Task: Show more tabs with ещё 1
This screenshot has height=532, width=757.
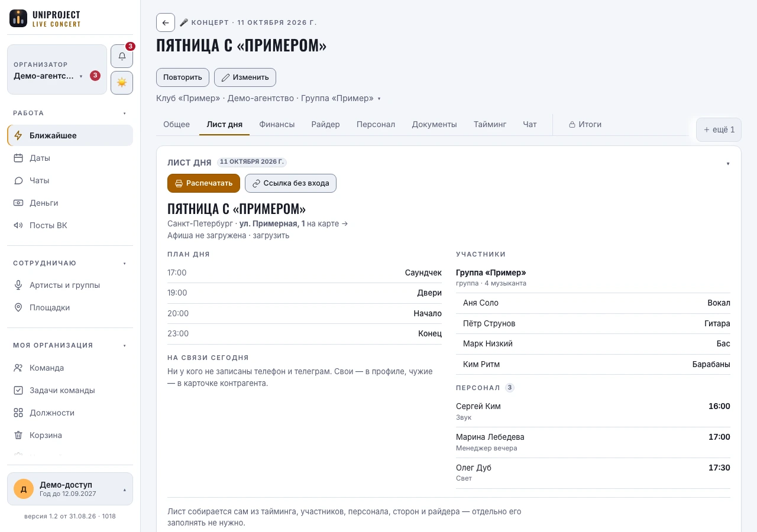Action: coord(719,129)
